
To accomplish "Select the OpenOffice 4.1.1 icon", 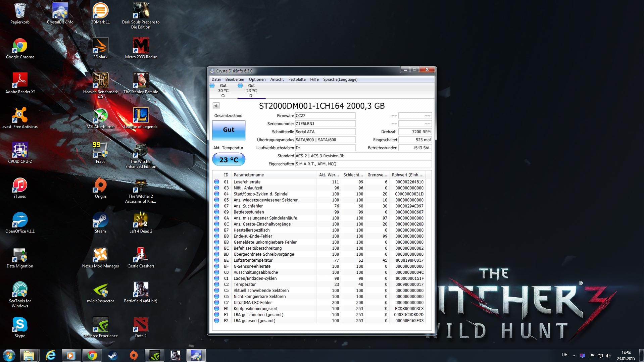I will pyautogui.click(x=20, y=223).
